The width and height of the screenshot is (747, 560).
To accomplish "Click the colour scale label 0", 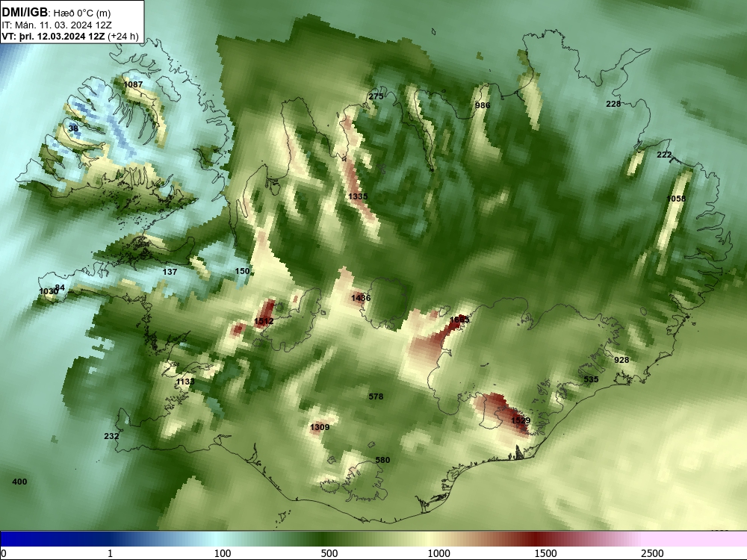I will pos(4,553).
